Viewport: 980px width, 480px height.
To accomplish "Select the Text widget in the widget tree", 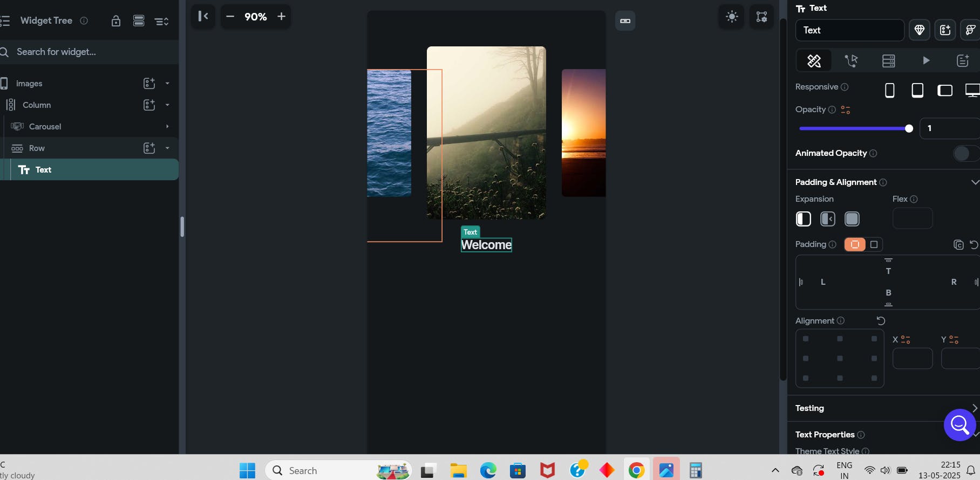I will [x=90, y=169].
